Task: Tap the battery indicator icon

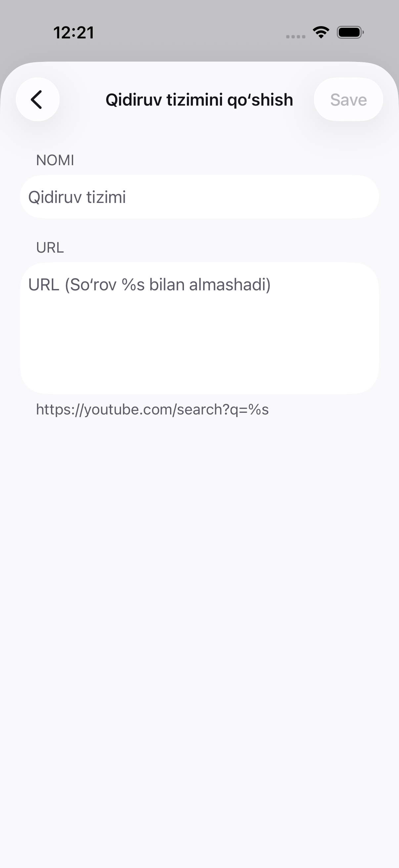Action: [x=350, y=32]
